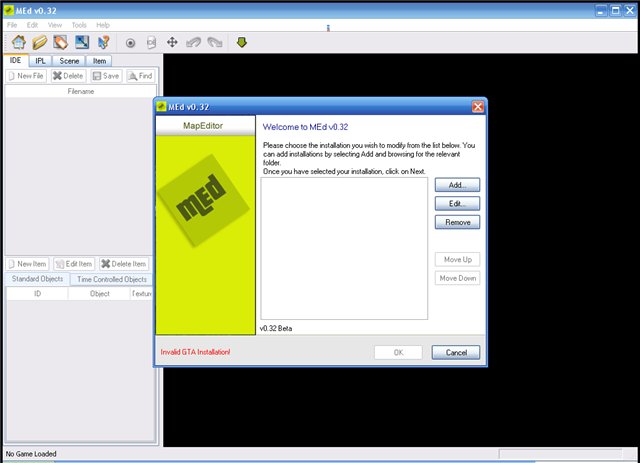This screenshot has width=640, height=463.
Task: Open the File menu
Action: coord(12,24)
